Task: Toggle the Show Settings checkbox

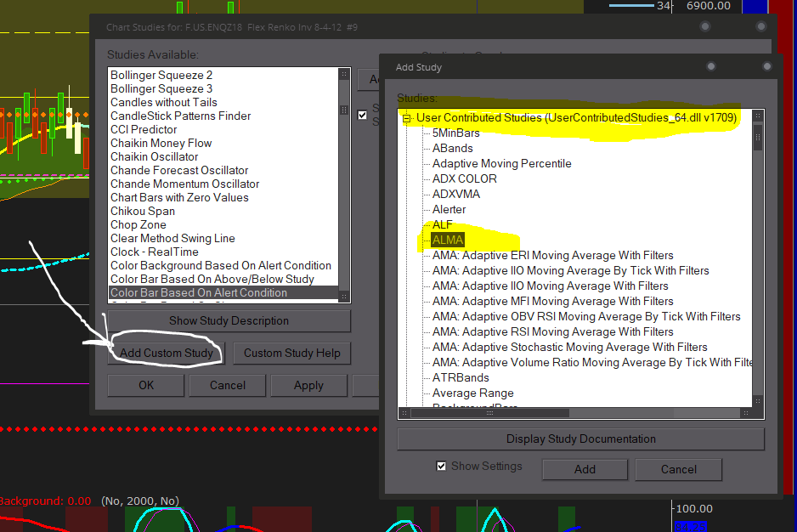Action: point(440,467)
